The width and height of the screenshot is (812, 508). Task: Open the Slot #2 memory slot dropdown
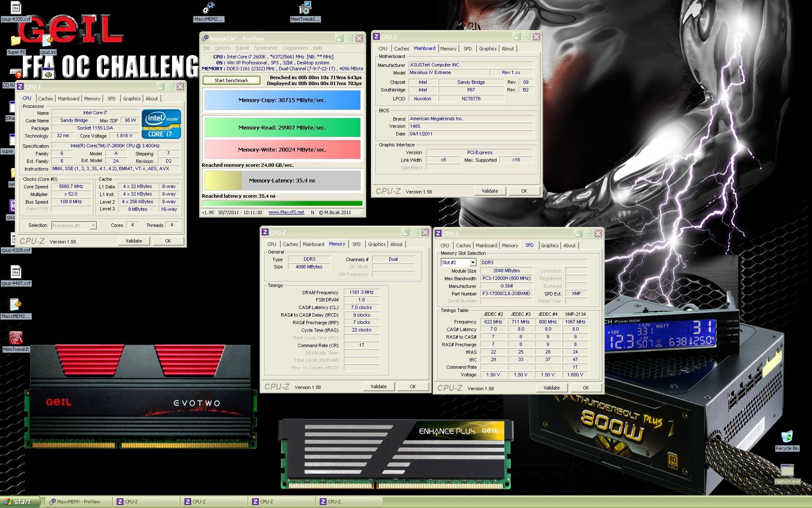click(x=473, y=262)
